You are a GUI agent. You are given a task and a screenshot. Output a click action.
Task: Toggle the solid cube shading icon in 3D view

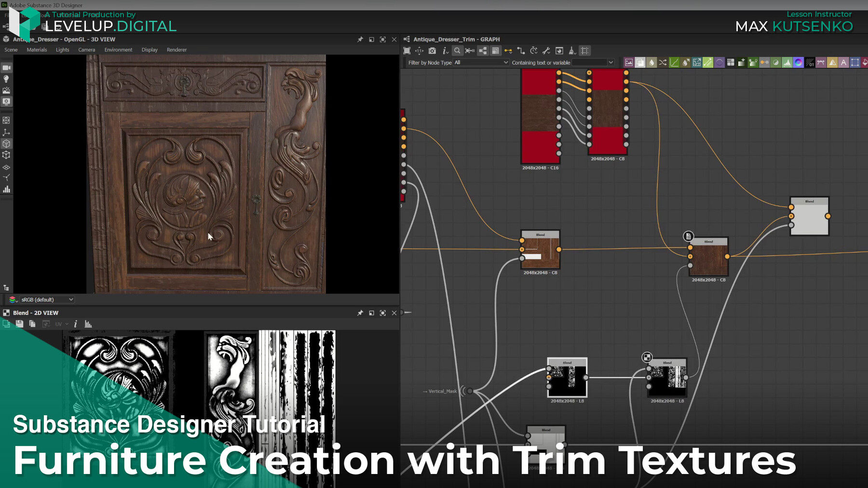click(x=6, y=144)
